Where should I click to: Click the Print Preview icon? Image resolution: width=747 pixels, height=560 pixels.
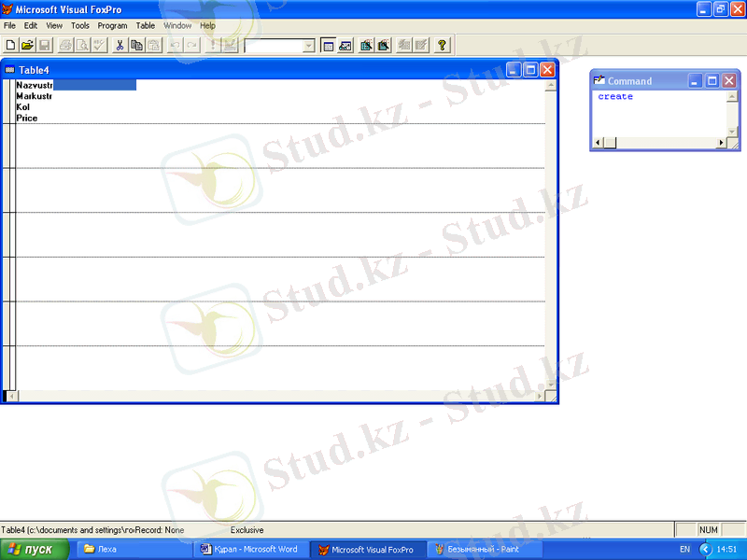(x=83, y=45)
